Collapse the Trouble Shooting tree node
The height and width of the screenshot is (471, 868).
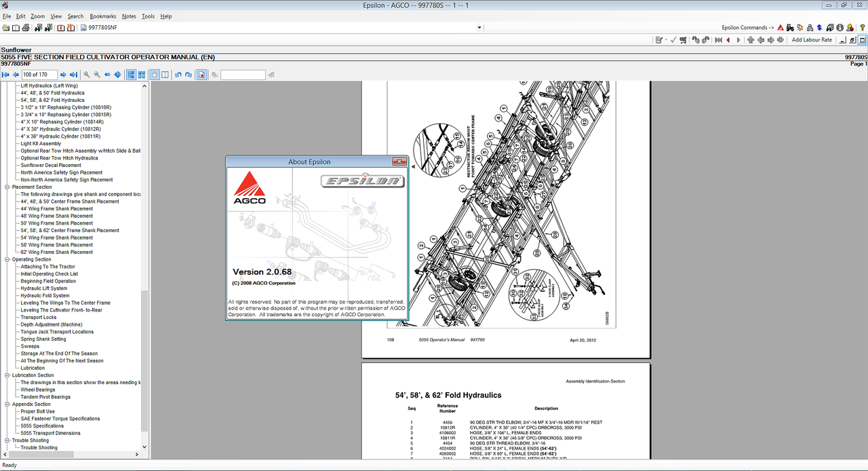point(7,440)
